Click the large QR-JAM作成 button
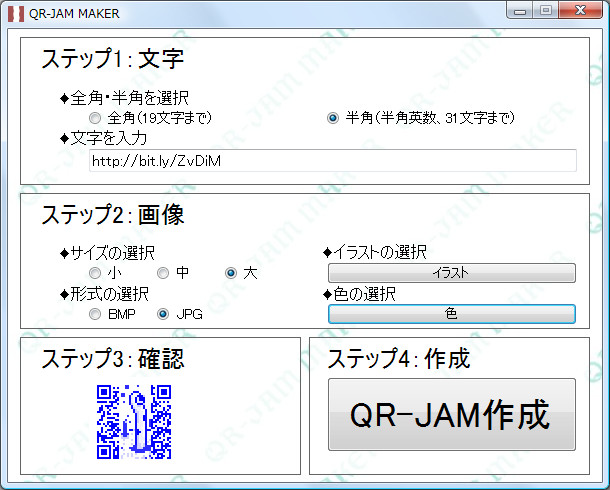 click(452, 415)
